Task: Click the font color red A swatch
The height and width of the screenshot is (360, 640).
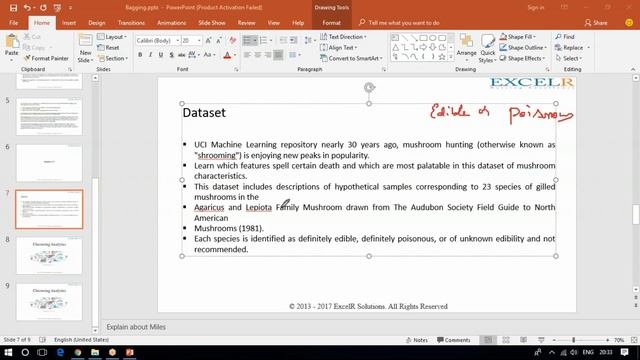Action: pyautogui.click(x=227, y=55)
